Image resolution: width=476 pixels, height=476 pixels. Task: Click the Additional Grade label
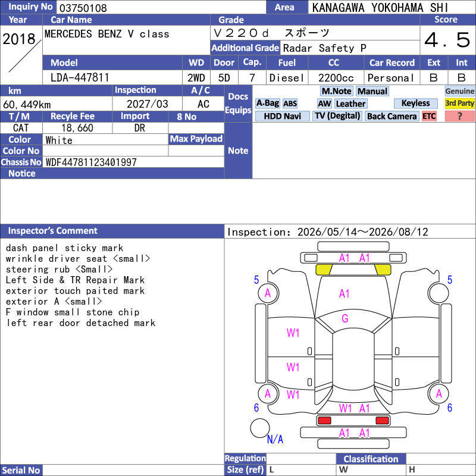pyautogui.click(x=245, y=48)
